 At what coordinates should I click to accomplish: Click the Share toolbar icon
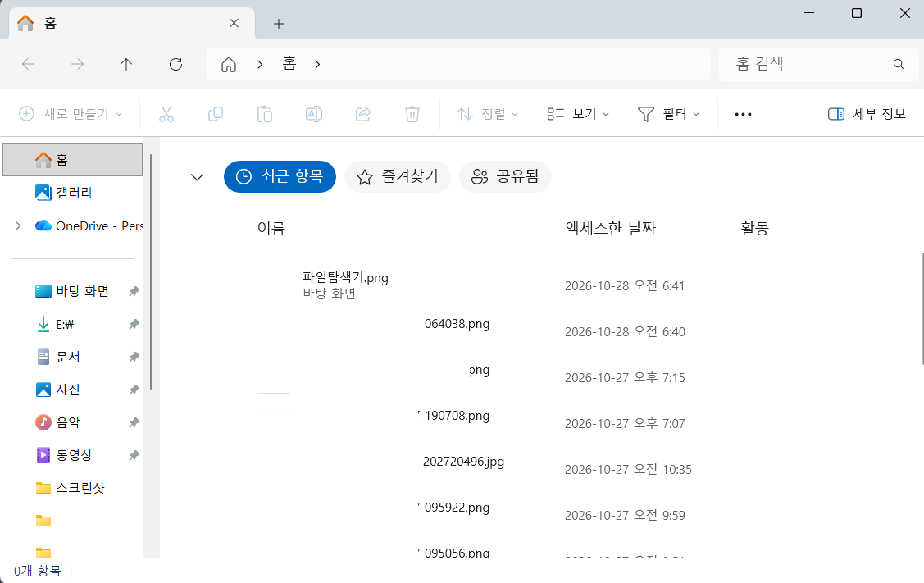coord(363,114)
